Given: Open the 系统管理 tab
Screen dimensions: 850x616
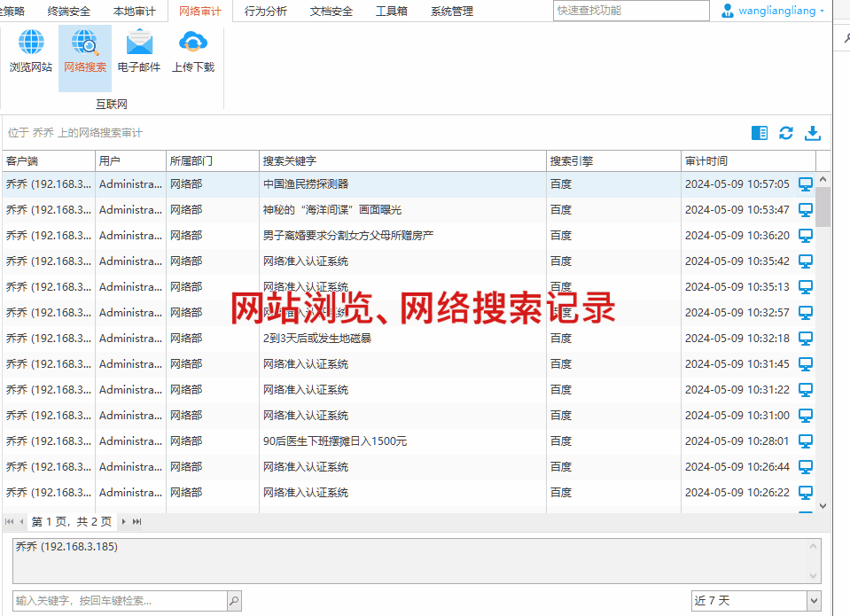Looking at the screenshot, I should pyautogui.click(x=451, y=12).
